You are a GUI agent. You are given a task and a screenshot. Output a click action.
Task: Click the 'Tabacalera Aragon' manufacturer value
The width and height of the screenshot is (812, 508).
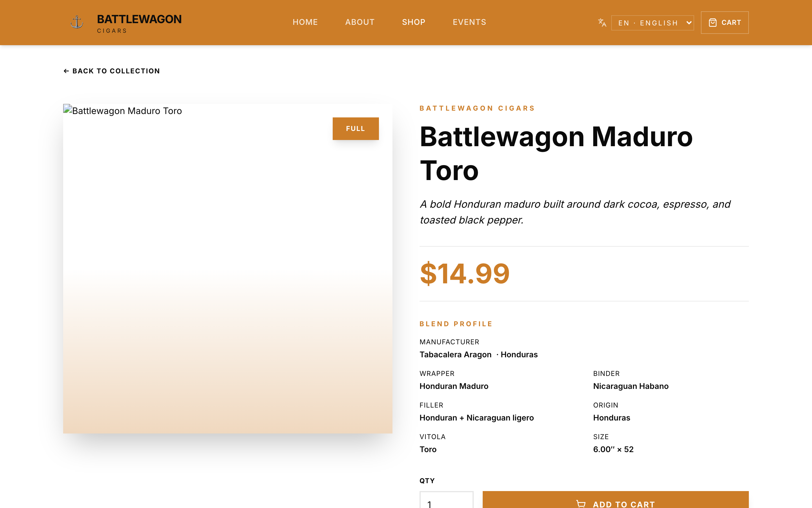point(455,354)
